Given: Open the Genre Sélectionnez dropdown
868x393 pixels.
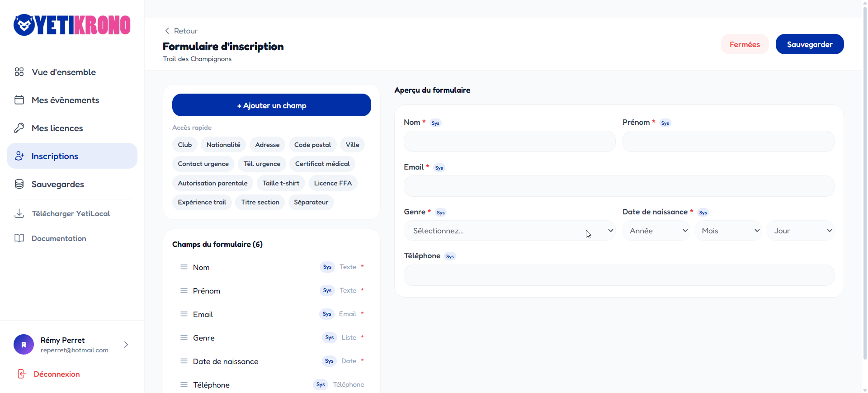Looking at the screenshot, I should [509, 231].
